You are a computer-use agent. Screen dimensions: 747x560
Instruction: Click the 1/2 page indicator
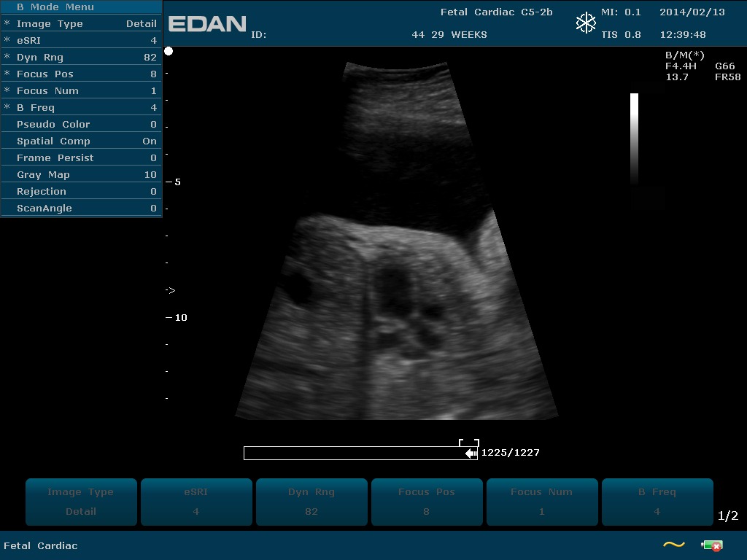[x=727, y=516]
